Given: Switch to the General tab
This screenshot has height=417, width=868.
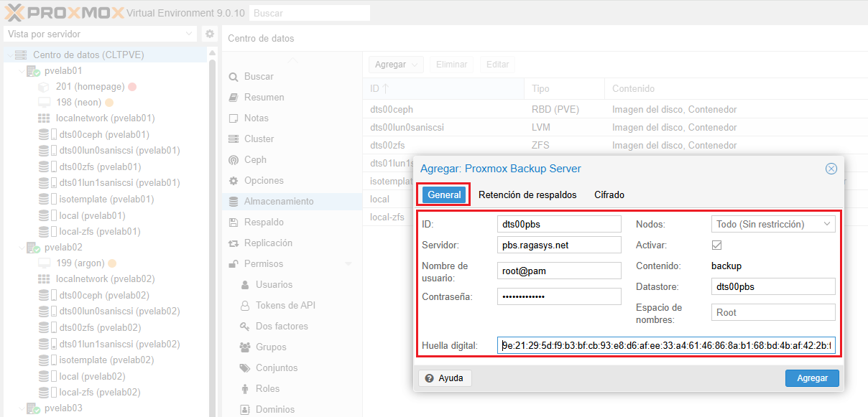Looking at the screenshot, I should (444, 195).
